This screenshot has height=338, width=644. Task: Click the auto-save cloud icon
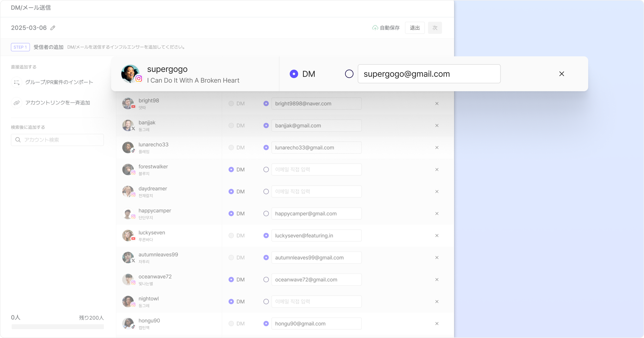tap(375, 28)
